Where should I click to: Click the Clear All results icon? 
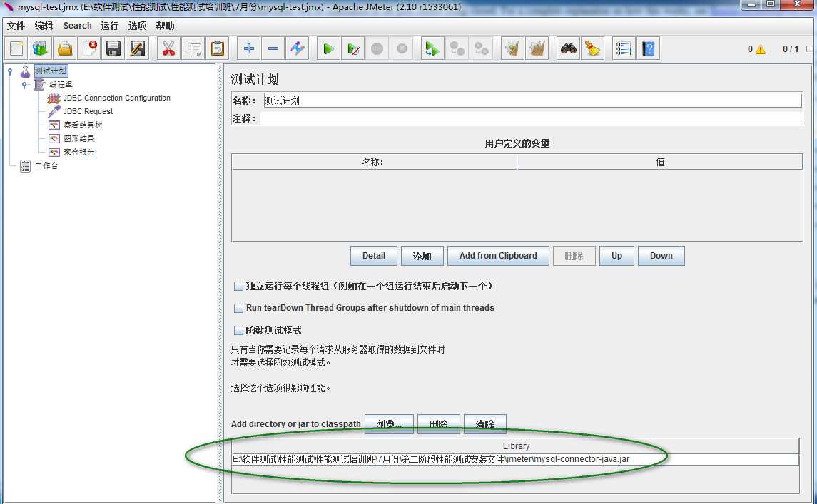tap(537, 49)
